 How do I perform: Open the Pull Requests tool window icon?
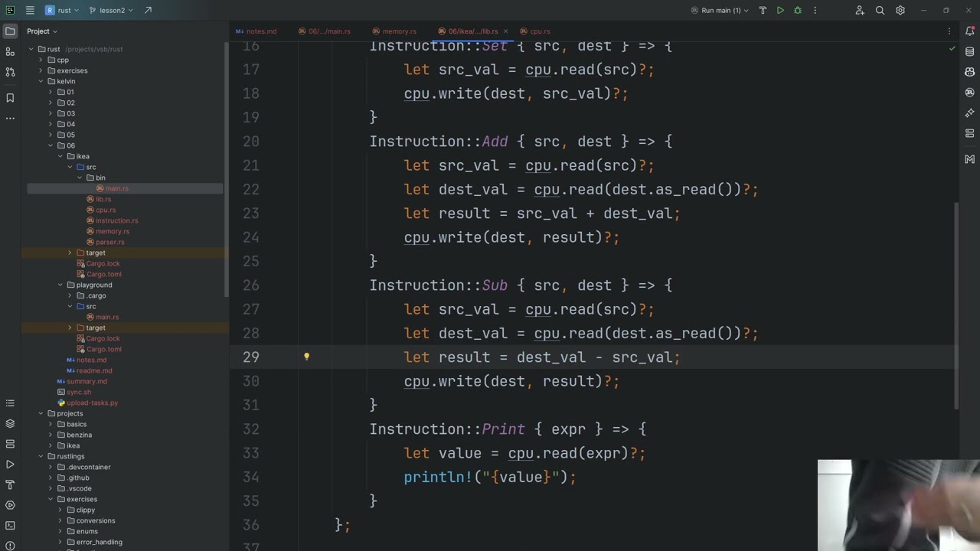pos(10,72)
